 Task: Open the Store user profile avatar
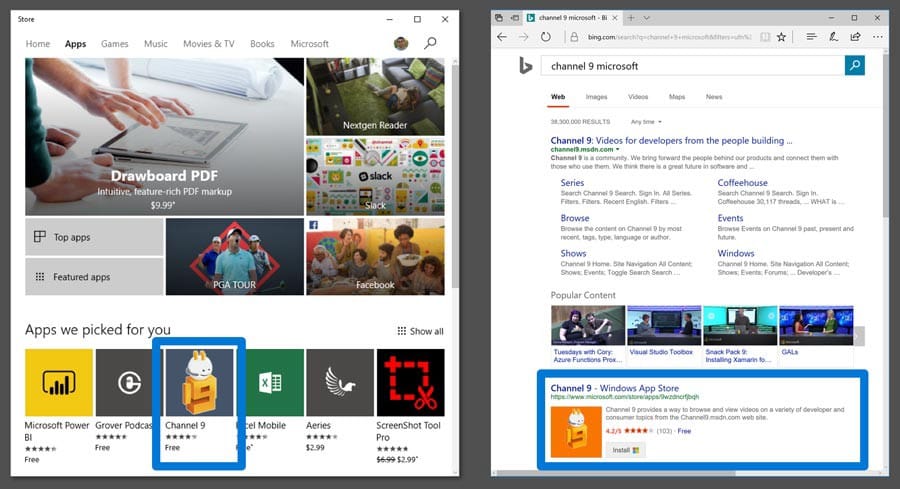coord(401,43)
